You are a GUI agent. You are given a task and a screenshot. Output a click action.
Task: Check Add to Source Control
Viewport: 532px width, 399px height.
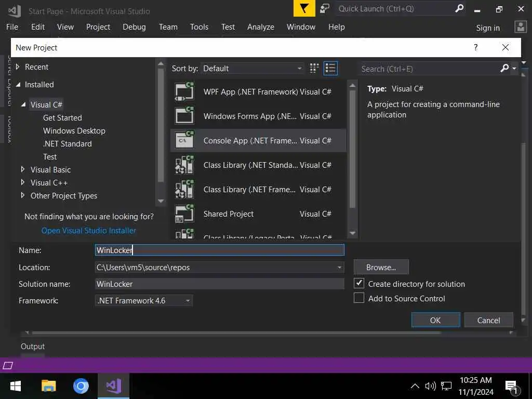(x=358, y=298)
